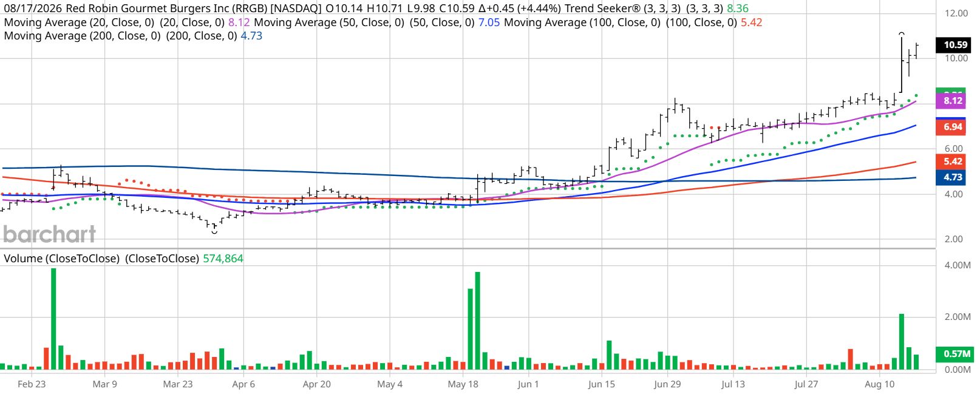Click the Mar 23 date axis label
This screenshot has height=394, width=980.
[x=178, y=384]
